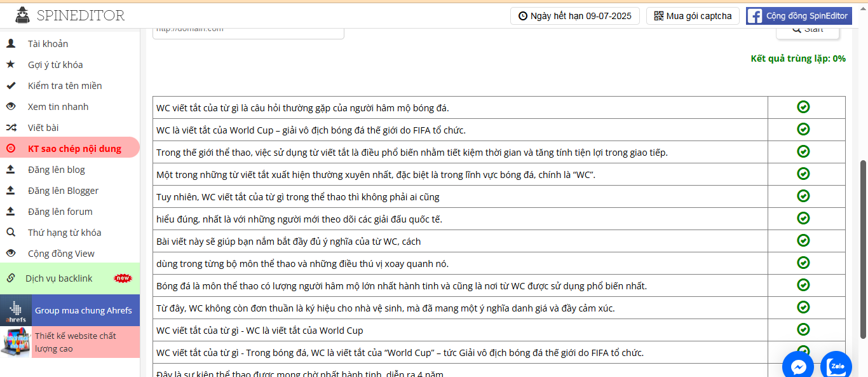Click the copyright icon beside KT sao chép nội dung
The height and width of the screenshot is (377, 868).
(11, 149)
